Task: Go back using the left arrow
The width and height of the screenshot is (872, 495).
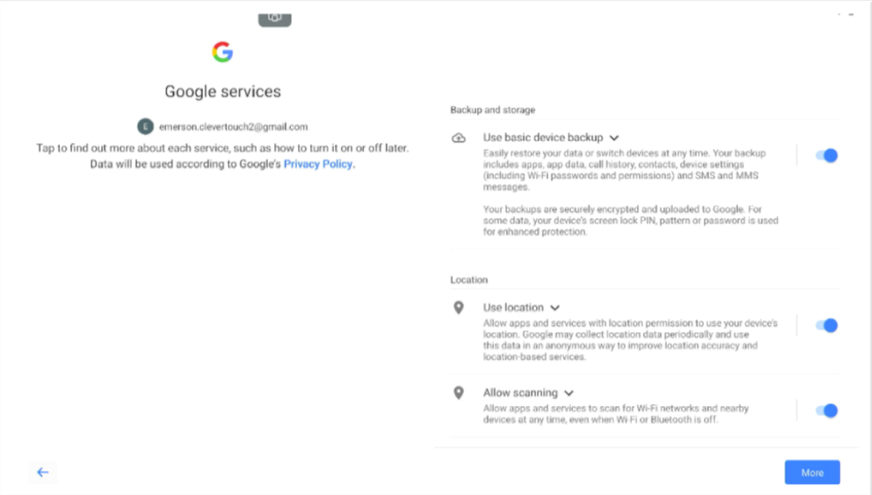Action: [x=42, y=472]
